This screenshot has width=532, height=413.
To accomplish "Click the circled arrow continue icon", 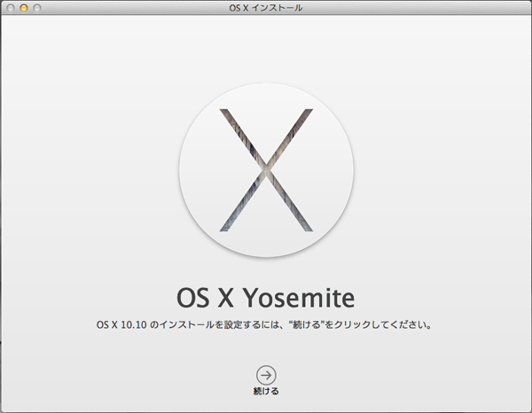I will [x=266, y=375].
